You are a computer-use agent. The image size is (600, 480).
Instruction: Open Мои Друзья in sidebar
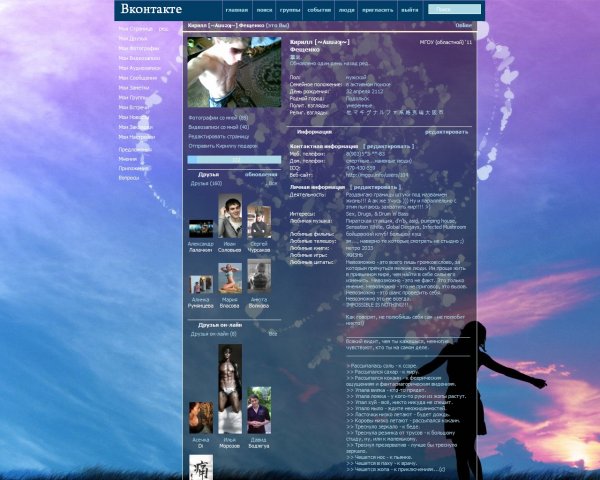pyautogui.click(x=133, y=39)
